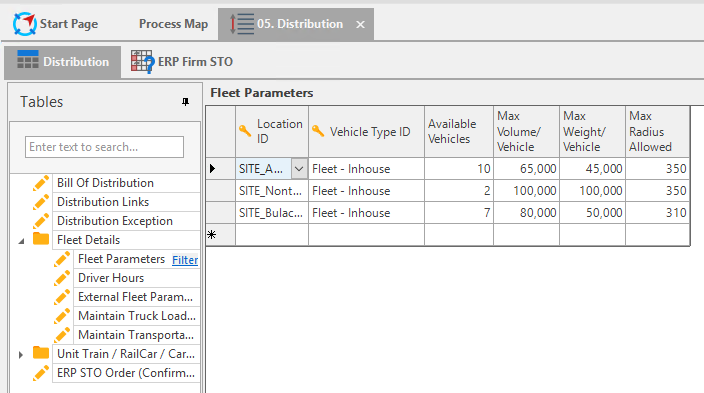This screenshot has width=704, height=393.
Task: Click the SITE_Nont... location cell
Action: (x=272, y=191)
